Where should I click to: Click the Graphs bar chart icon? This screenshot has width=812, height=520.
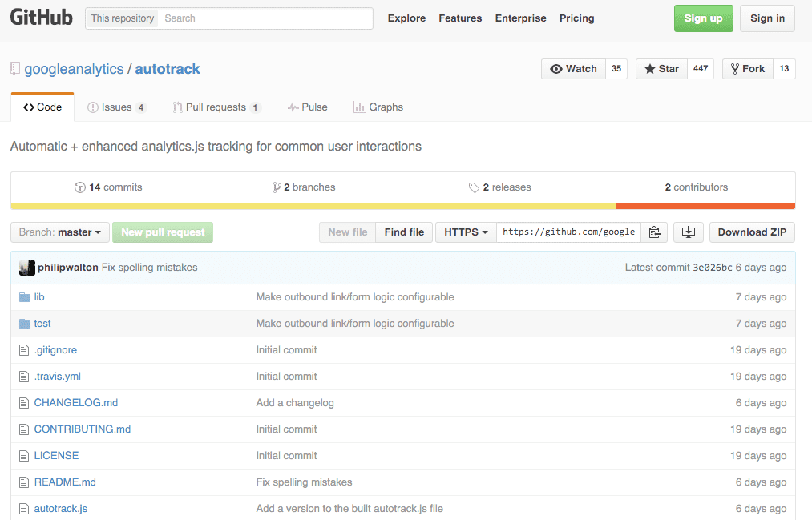pyautogui.click(x=358, y=107)
